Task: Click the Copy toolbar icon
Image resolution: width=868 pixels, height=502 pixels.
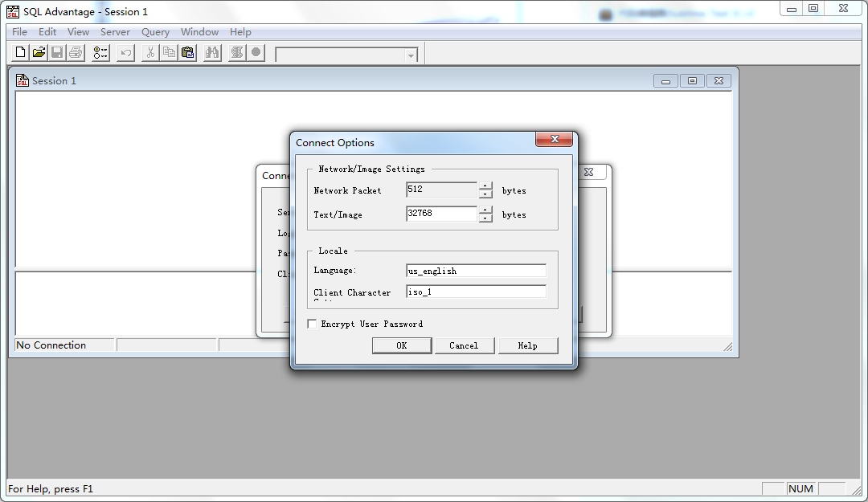Action: (169, 52)
